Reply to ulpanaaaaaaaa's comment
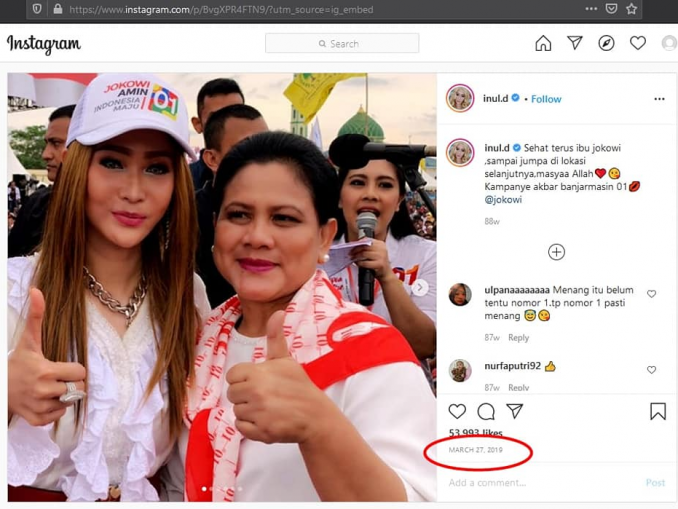 518,338
